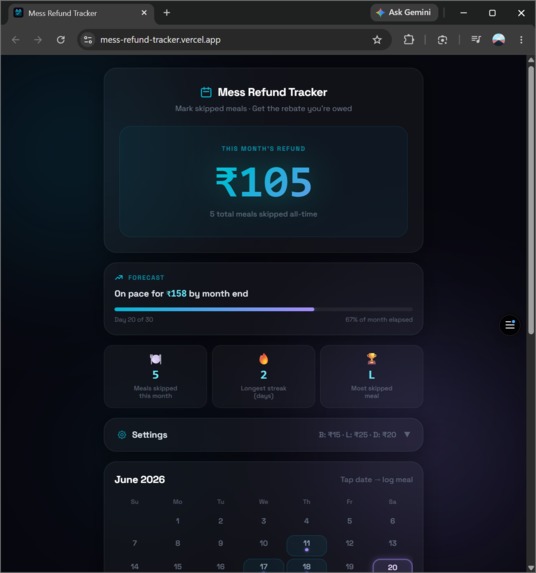This screenshot has width=536, height=573.
Task: Click the Settings gear icon
Action: coord(122,435)
